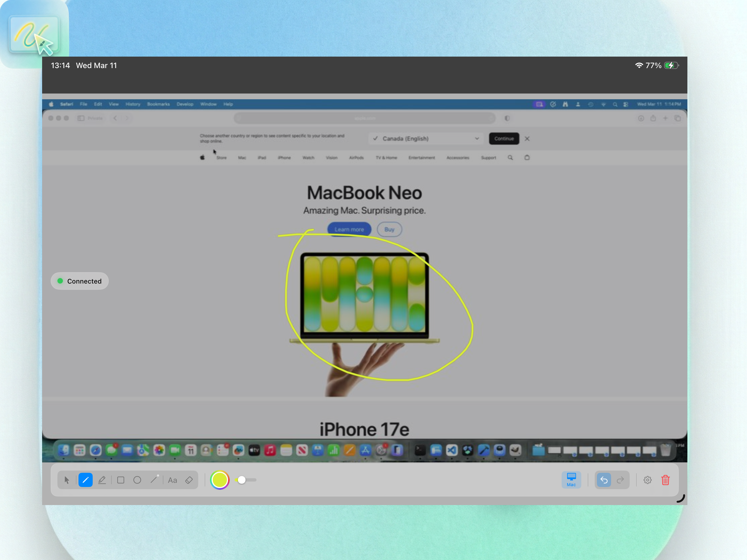Open Finder in the Mac dock
Screen dimensions: 747x560
pyautogui.click(x=63, y=450)
